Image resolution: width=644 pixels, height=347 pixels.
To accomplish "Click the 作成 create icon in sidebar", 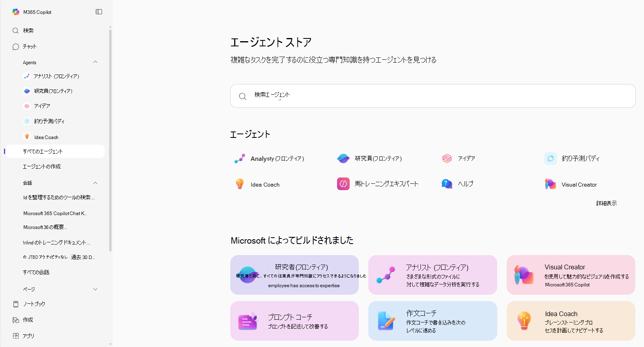I will [16, 320].
